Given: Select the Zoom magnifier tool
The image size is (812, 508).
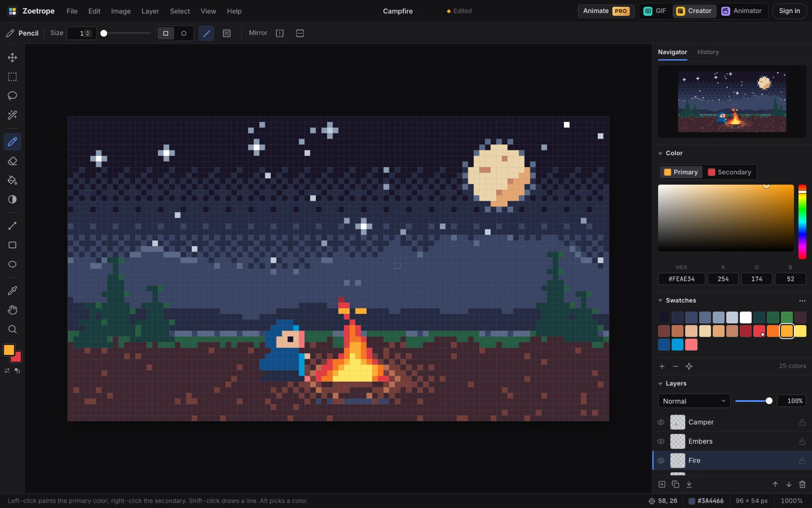Looking at the screenshot, I should [12, 329].
